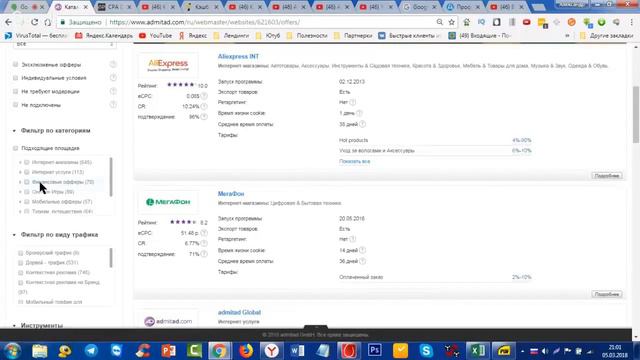This screenshot has height=360, width=640.
Task: Select the Интернет магазины category checkbox
Action: [27, 162]
